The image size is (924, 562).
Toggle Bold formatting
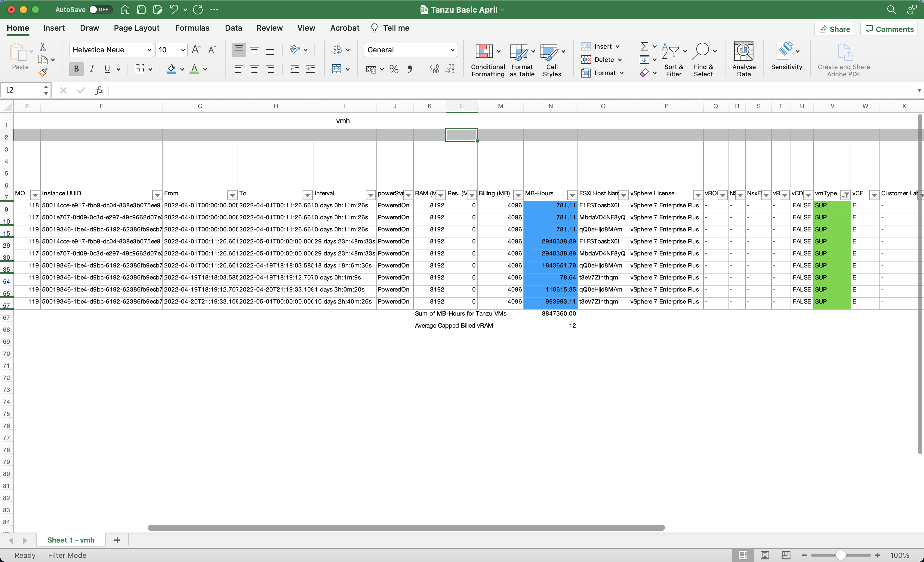(x=76, y=69)
